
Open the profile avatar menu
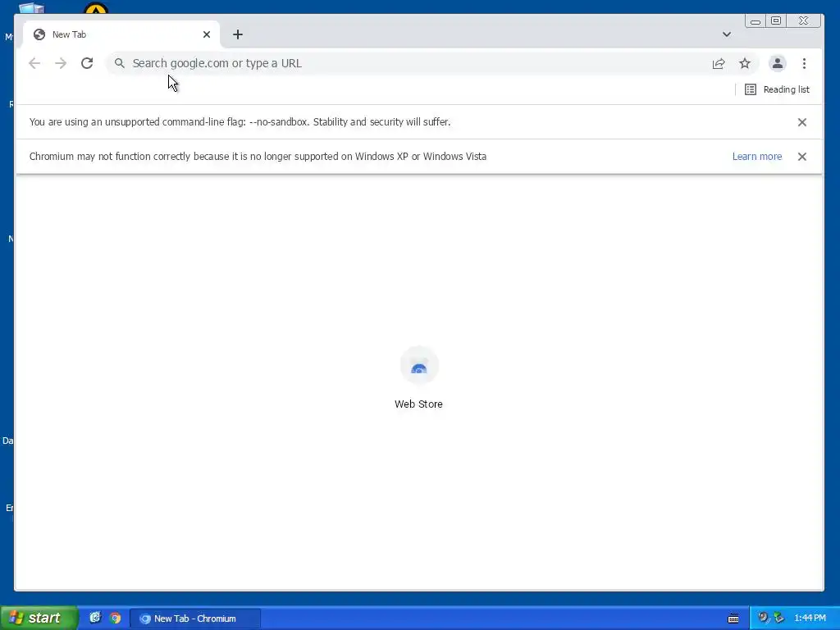(778, 63)
